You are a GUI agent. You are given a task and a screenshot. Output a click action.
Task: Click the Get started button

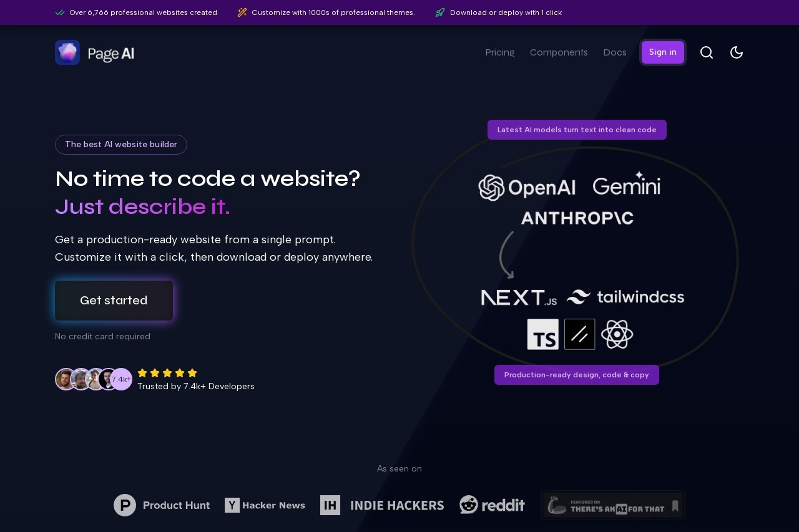pyautogui.click(x=114, y=301)
